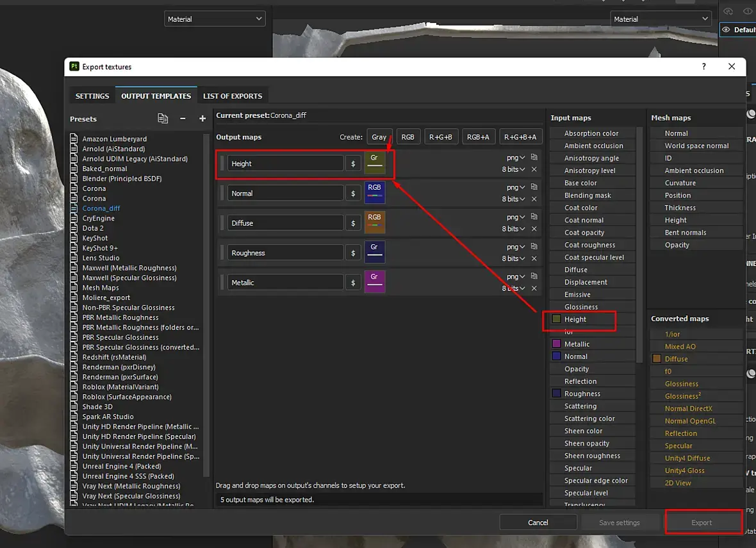Select Base color in the Input maps list
The height and width of the screenshot is (548, 756).
tap(580, 183)
